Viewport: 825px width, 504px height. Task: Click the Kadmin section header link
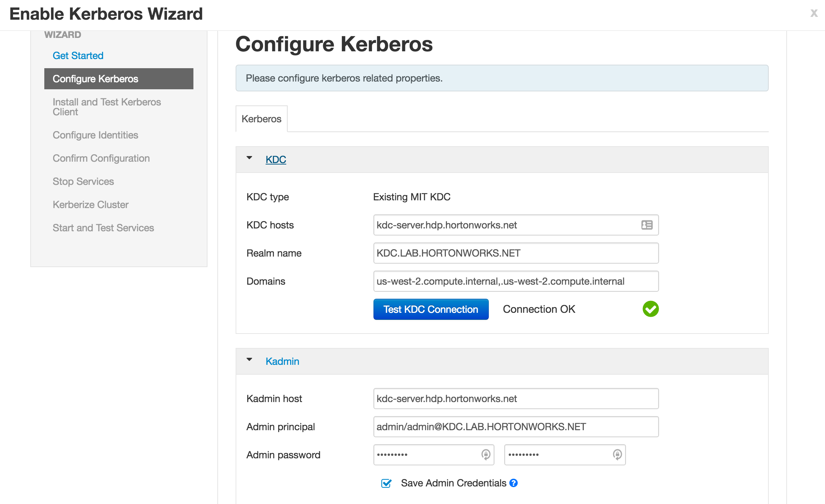[x=282, y=361]
